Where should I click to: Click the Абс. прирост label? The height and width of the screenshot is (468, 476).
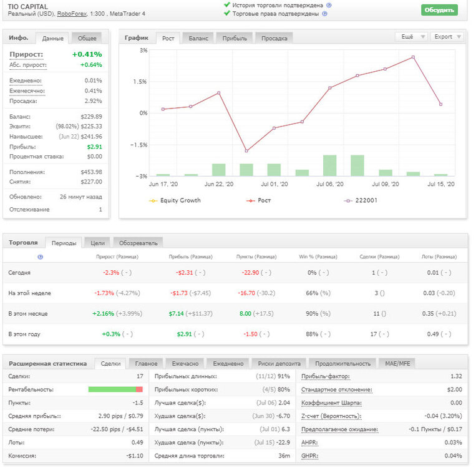point(28,65)
